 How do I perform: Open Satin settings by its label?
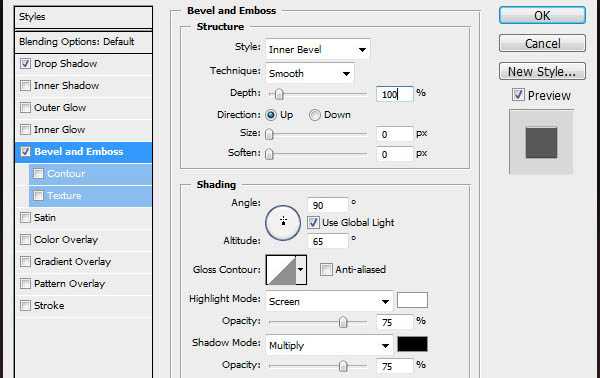(x=45, y=218)
